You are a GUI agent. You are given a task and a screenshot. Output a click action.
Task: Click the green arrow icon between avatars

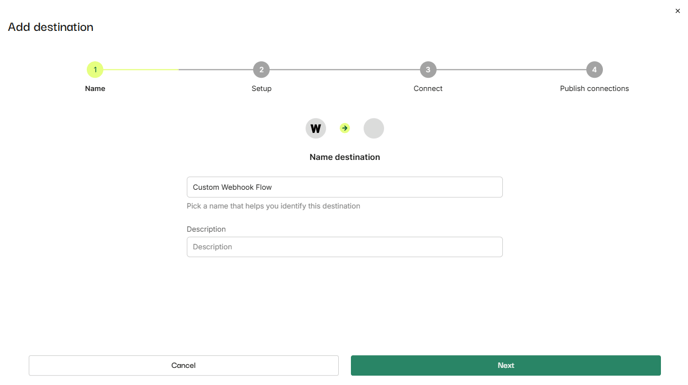point(345,128)
